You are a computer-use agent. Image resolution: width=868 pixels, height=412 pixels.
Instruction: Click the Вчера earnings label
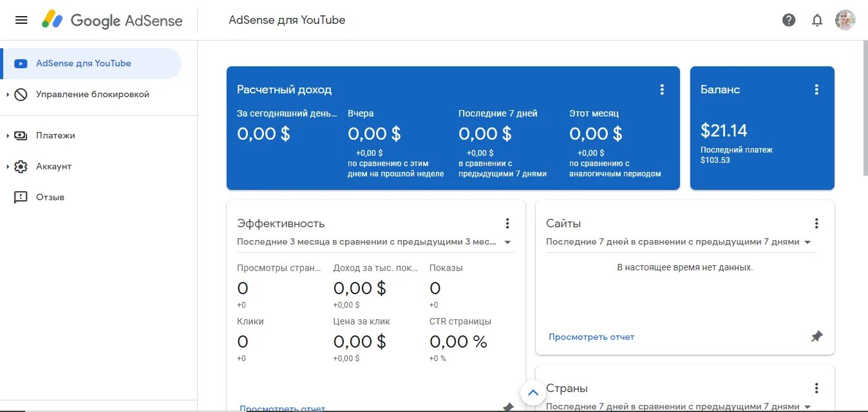(x=361, y=113)
